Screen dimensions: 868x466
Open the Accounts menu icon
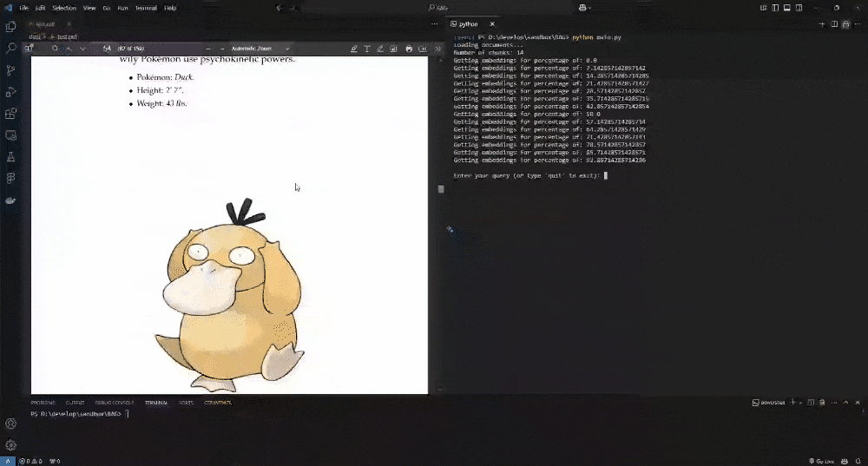(x=10, y=424)
